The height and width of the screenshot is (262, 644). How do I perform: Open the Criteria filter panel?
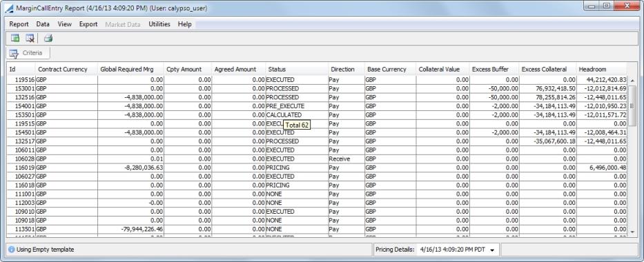click(28, 53)
